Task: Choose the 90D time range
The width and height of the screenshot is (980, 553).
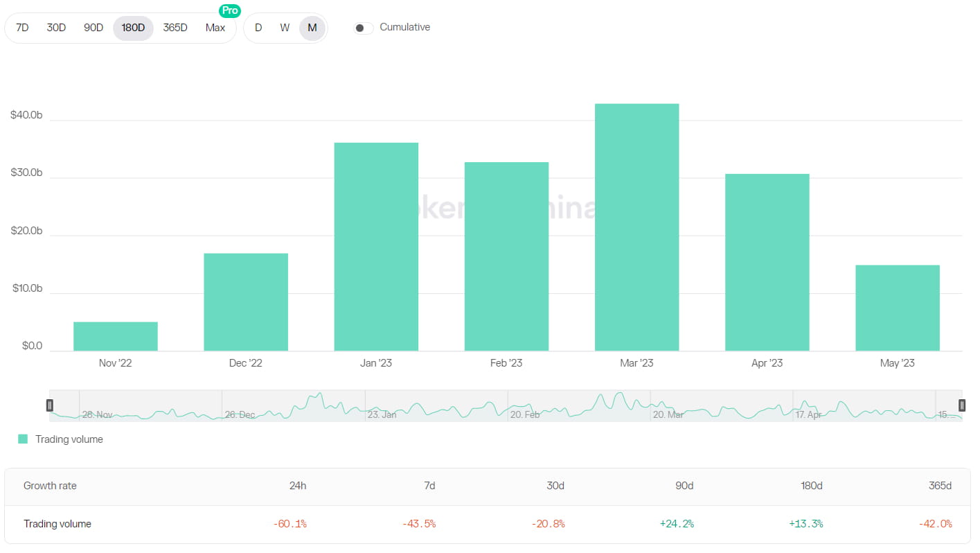Action: (93, 28)
